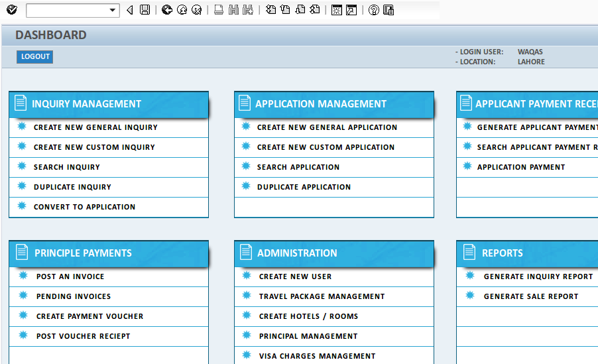
Task: Open Create New General Inquiry
Action: (95, 127)
